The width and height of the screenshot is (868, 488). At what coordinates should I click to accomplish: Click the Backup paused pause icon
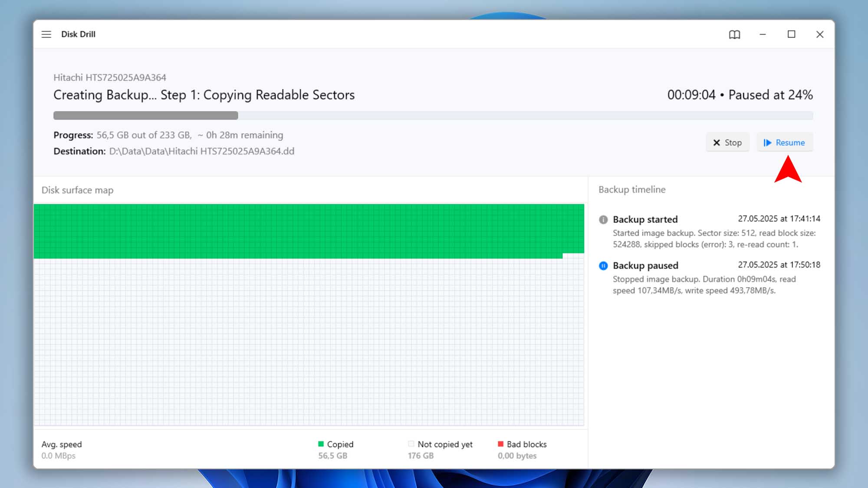603,265
